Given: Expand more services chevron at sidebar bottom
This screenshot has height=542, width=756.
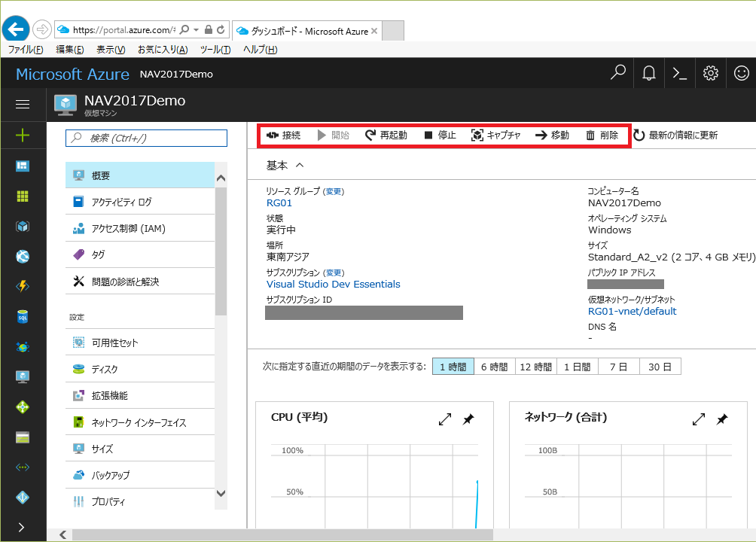Looking at the screenshot, I should [x=22, y=527].
